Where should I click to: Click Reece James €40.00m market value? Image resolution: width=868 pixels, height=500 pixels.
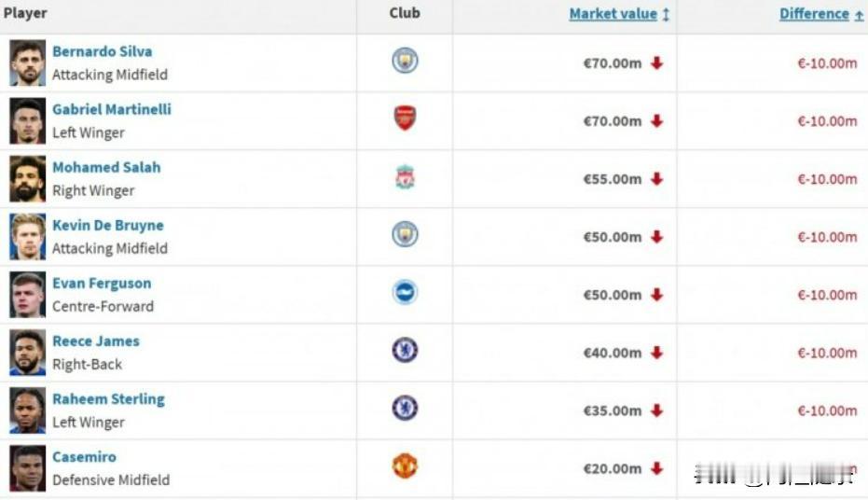coord(613,353)
